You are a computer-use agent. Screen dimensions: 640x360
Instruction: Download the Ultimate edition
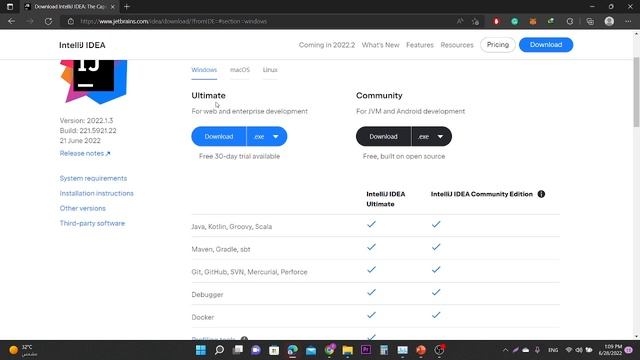[219, 136]
